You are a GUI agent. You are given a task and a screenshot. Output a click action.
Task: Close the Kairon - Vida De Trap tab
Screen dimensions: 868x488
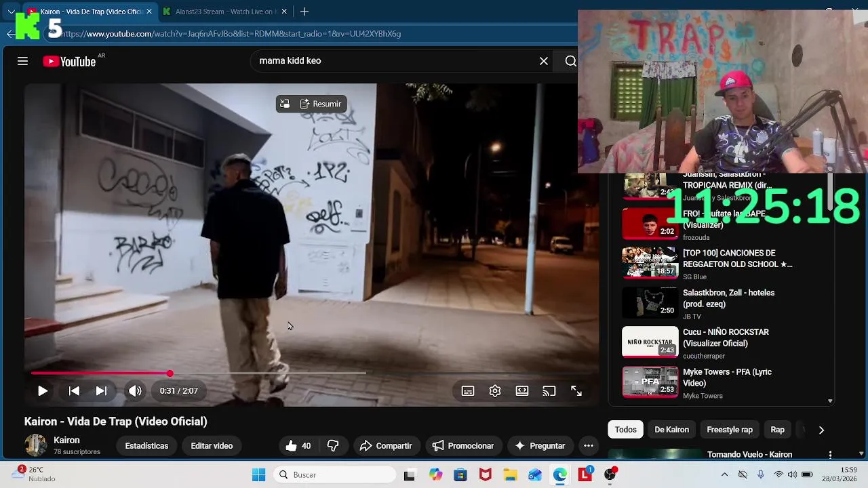(149, 12)
